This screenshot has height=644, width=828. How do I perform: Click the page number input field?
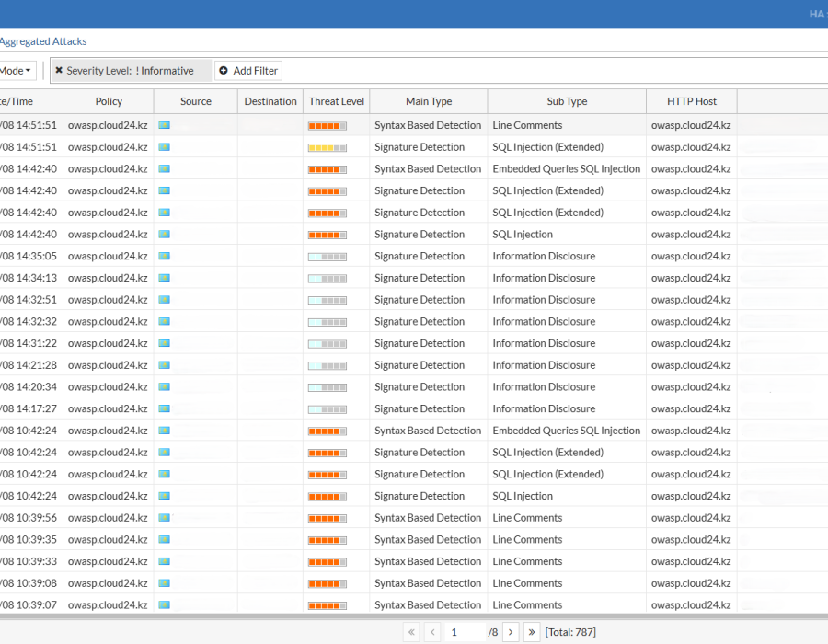point(466,632)
